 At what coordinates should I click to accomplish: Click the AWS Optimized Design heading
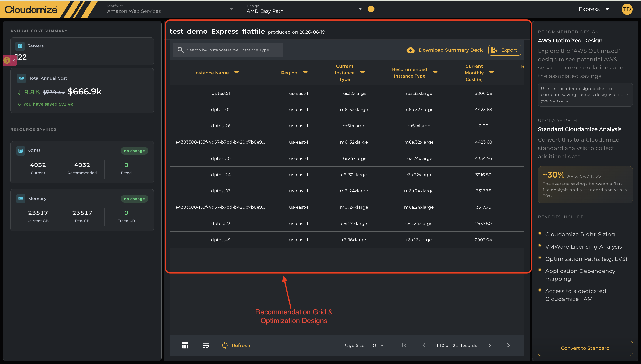[570, 40]
